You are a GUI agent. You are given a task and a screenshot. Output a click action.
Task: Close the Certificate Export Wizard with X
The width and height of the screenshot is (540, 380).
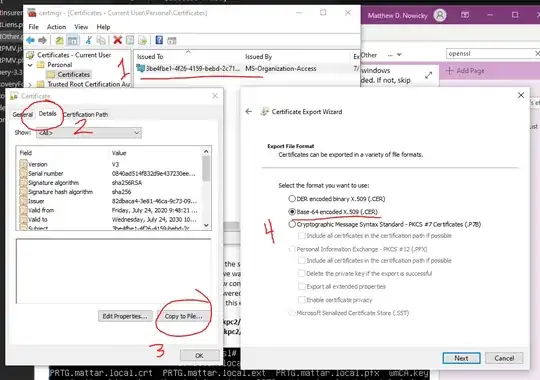point(521,95)
